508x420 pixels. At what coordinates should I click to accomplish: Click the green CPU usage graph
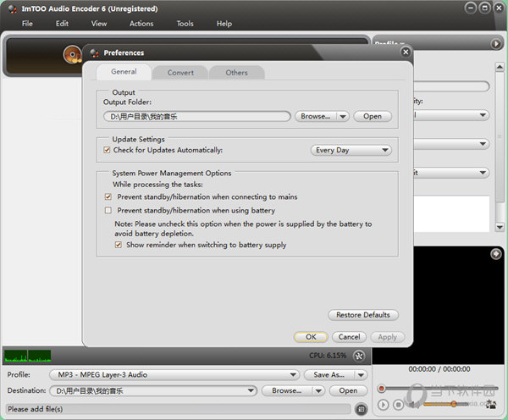[28, 356]
